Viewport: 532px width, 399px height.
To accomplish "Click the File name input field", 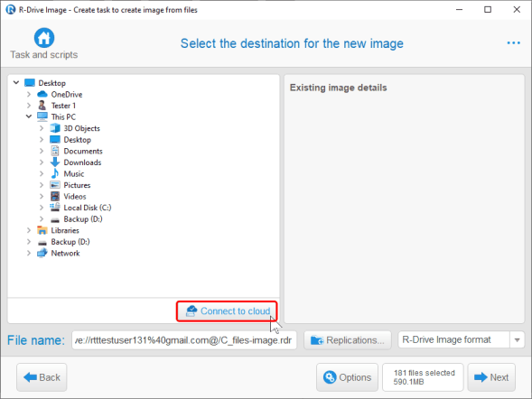I will click(184, 340).
